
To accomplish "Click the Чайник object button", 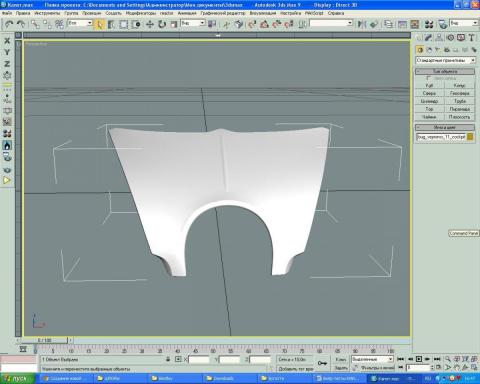I will point(429,117).
